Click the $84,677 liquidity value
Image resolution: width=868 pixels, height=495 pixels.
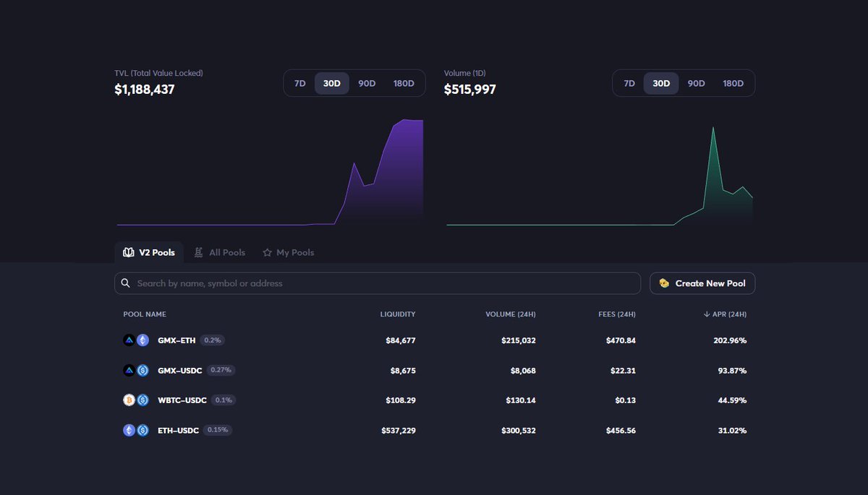tap(401, 340)
